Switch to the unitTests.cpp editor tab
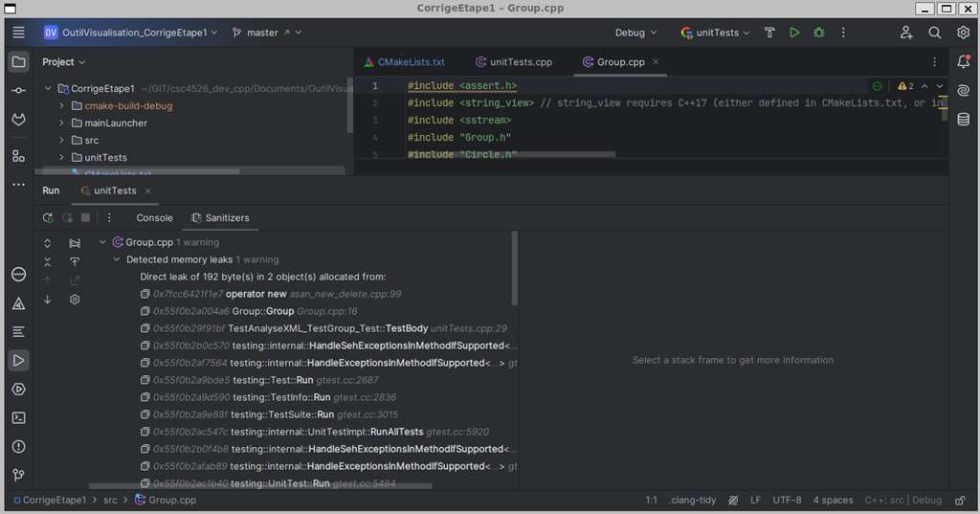Image resolution: width=980 pixels, height=514 pixels. (514, 62)
